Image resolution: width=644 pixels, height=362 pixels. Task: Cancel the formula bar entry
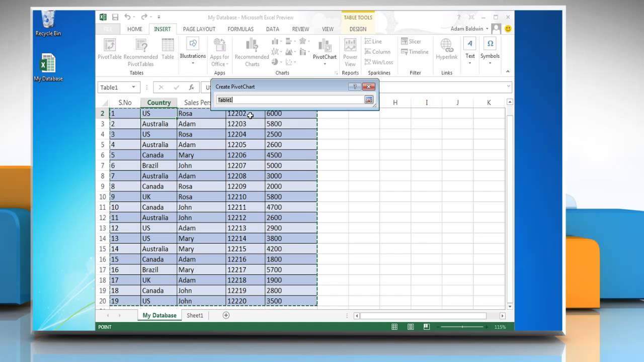[x=161, y=87]
